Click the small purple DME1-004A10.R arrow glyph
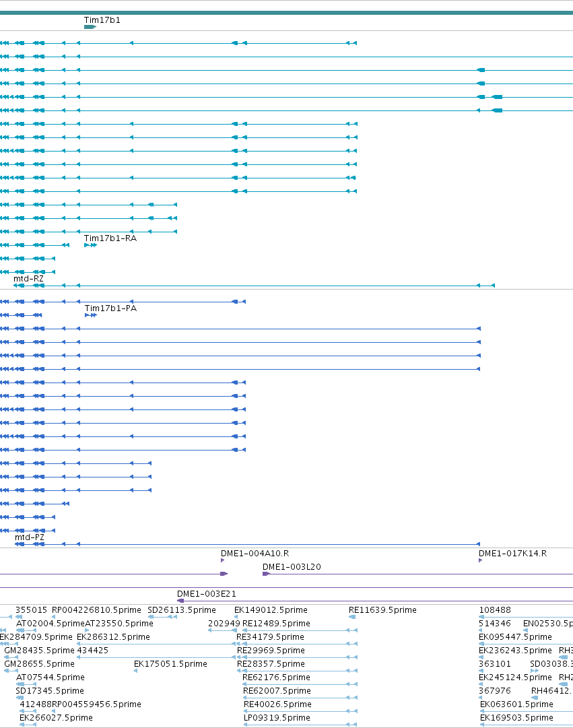573x728 pixels. point(222,560)
